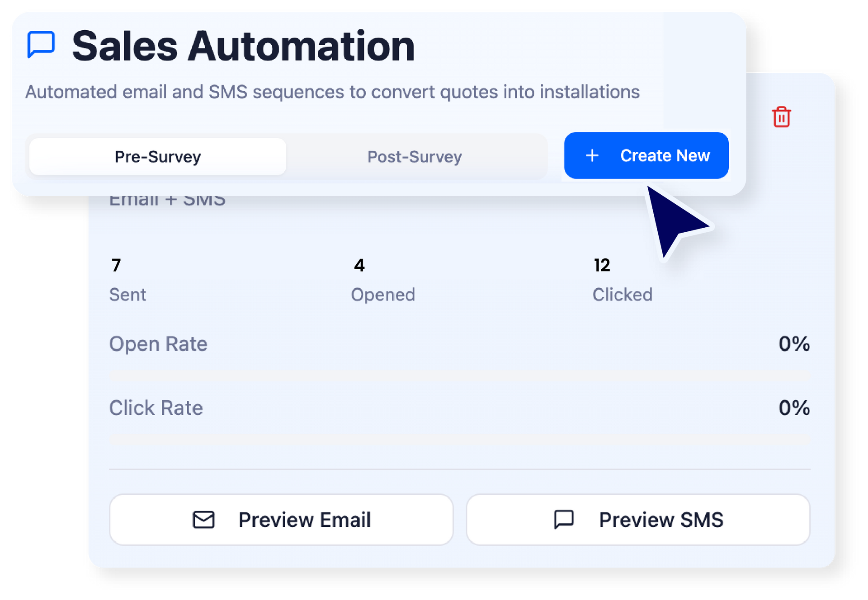This screenshot has height=600, width=868.
Task: Click the Sales Automation heading
Action: point(243,46)
